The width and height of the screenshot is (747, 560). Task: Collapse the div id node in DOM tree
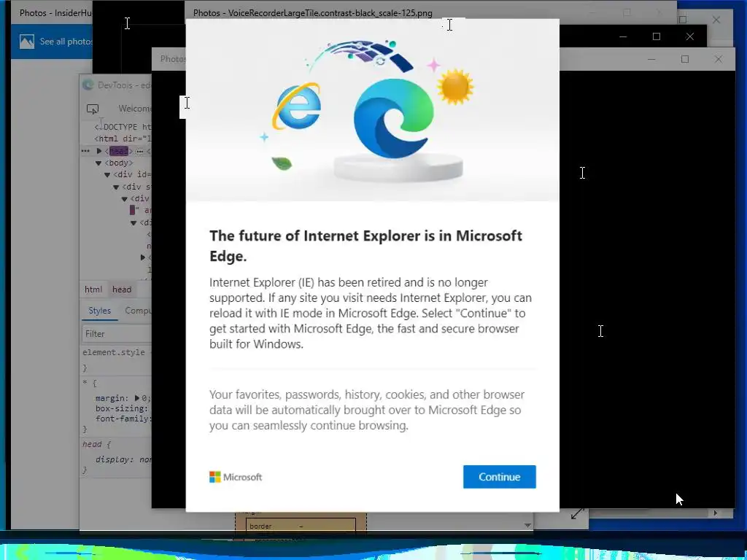pyautogui.click(x=107, y=175)
